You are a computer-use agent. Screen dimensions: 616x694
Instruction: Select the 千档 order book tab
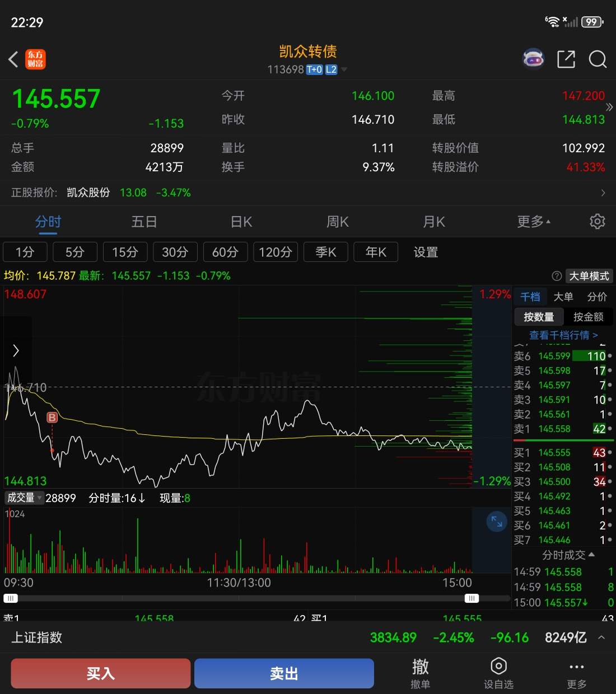[530, 297]
